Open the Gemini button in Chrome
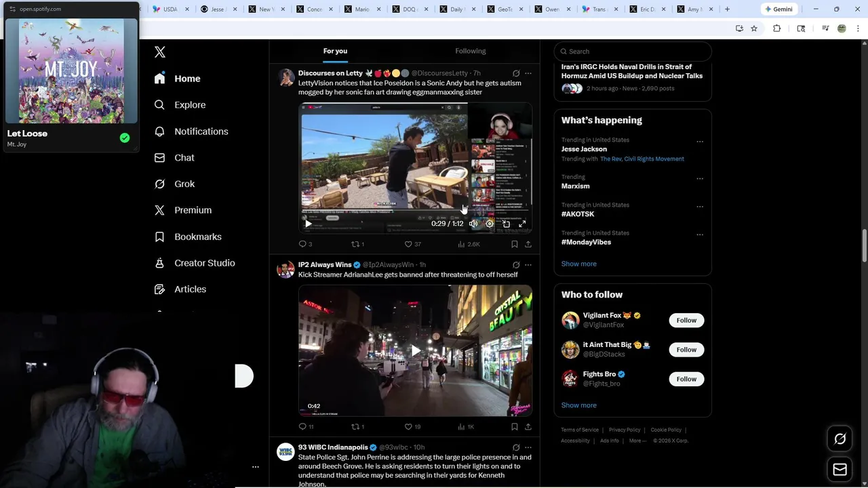 (x=778, y=9)
